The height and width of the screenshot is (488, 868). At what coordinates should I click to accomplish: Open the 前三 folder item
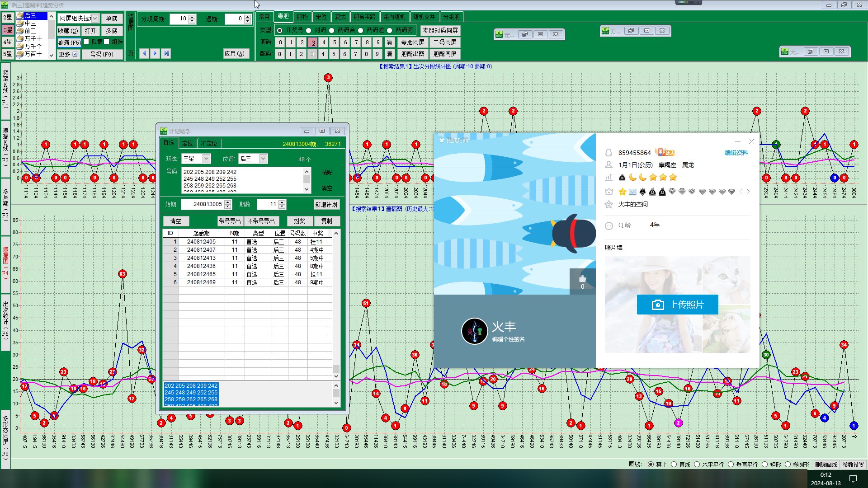(30, 31)
